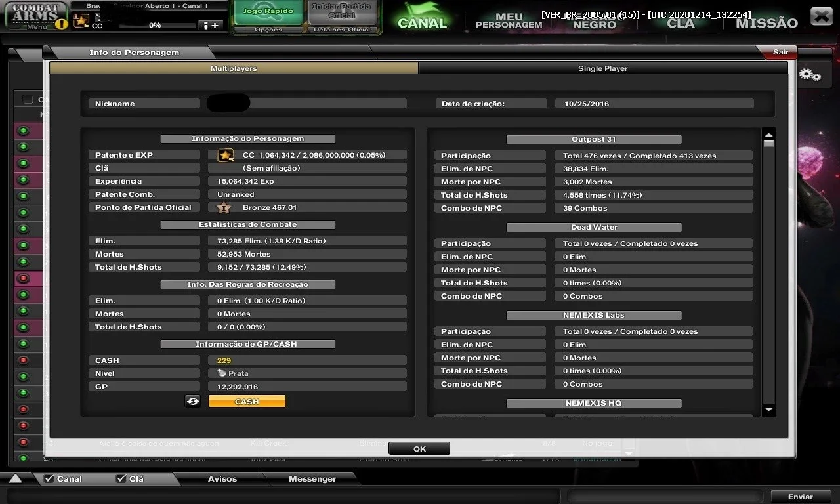Switch to the Single Player tab
This screenshot has height=504, width=840.
pos(602,68)
